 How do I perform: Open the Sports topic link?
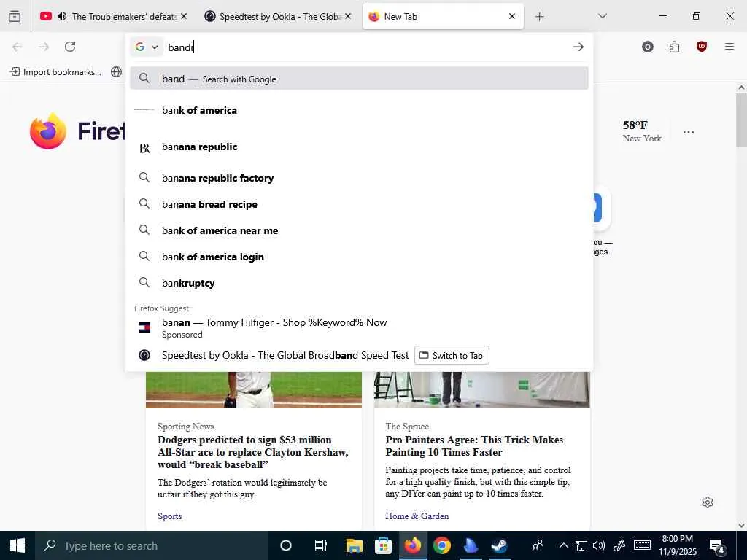click(x=169, y=516)
